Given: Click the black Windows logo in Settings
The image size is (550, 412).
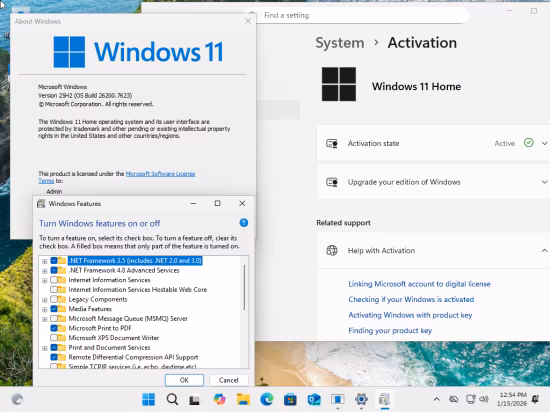Looking at the screenshot, I should pyautogui.click(x=339, y=84).
